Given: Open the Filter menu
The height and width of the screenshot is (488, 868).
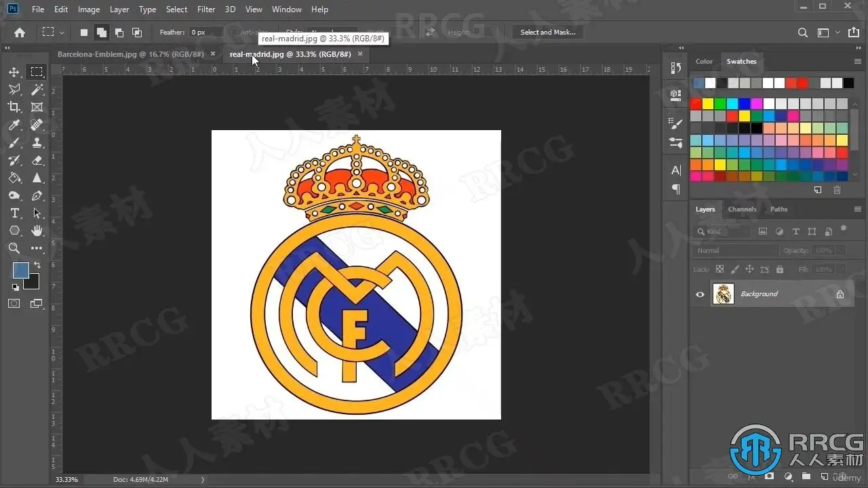Looking at the screenshot, I should (206, 9).
